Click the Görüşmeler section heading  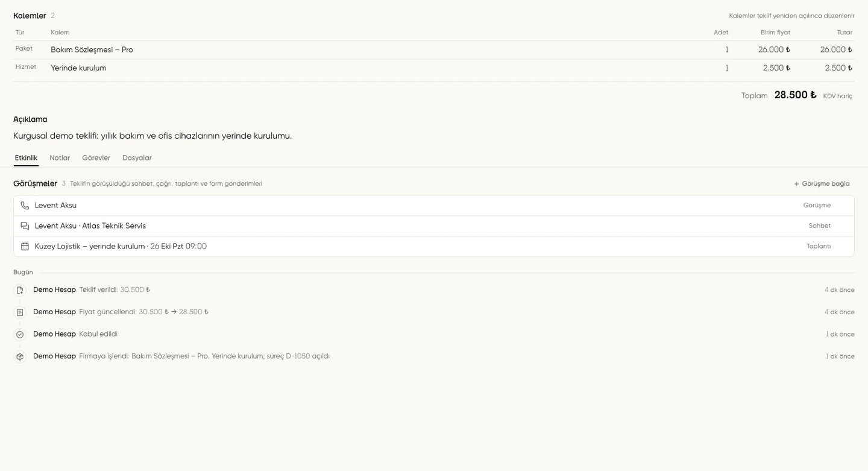35,184
